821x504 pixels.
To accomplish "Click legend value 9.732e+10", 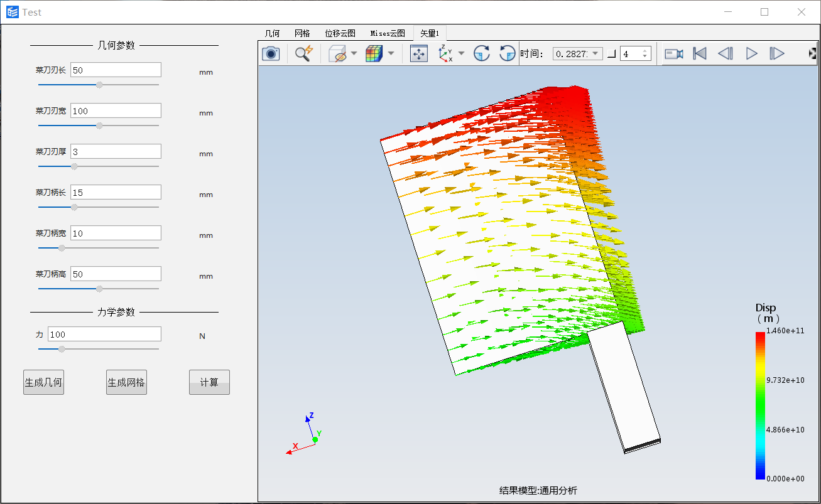I will coord(785,380).
